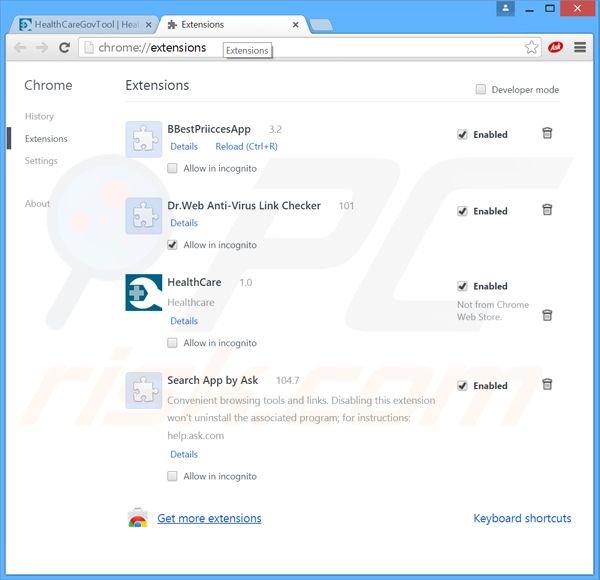Reload the page with the refresh icon
The width and height of the screenshot is (600, 580).
64,47
